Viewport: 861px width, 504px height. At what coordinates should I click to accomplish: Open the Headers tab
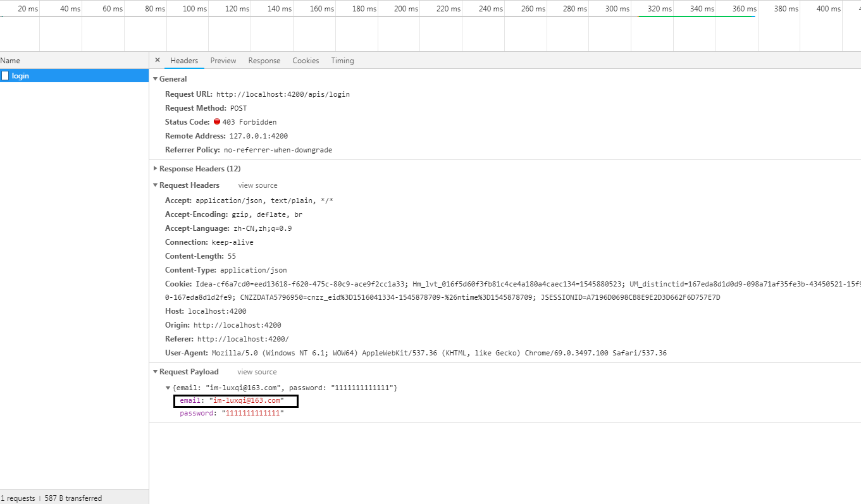click(x=183, y=60)
